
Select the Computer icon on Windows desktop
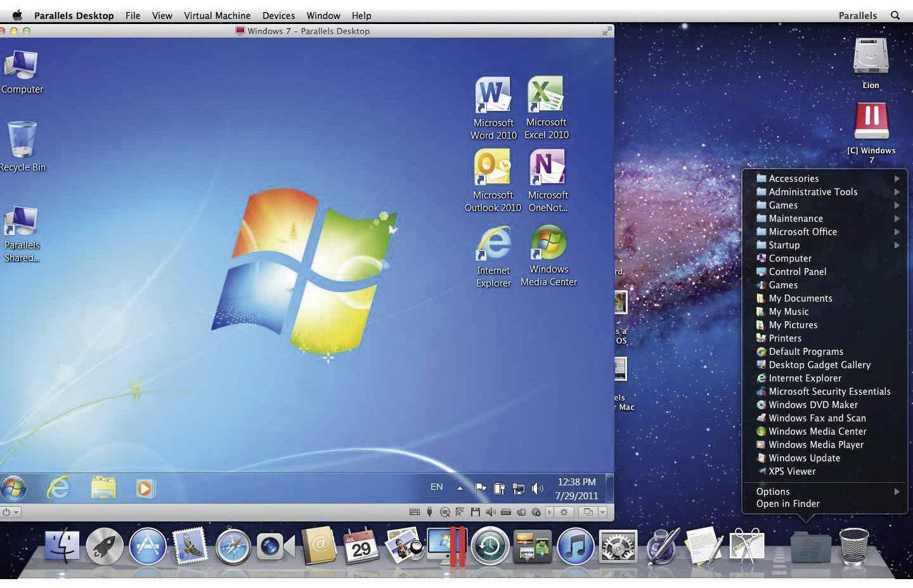(22, 71)
